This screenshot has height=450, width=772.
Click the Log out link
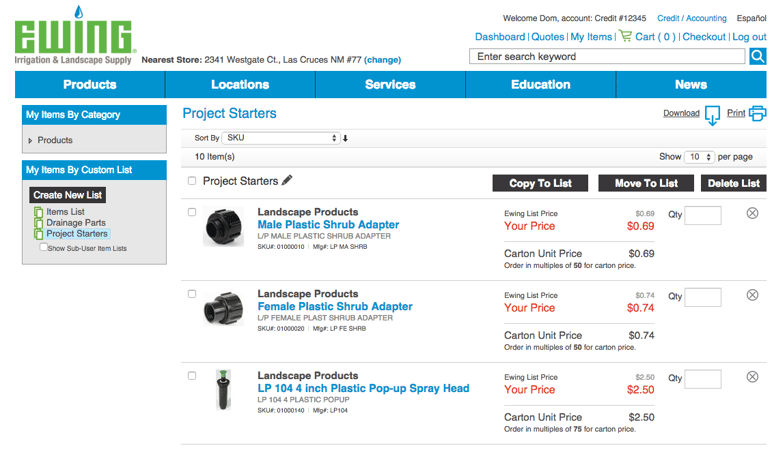749,37
